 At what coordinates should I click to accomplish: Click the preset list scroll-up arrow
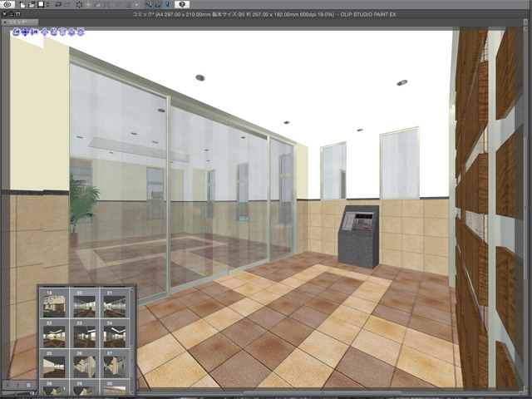(x=132, y=289)
